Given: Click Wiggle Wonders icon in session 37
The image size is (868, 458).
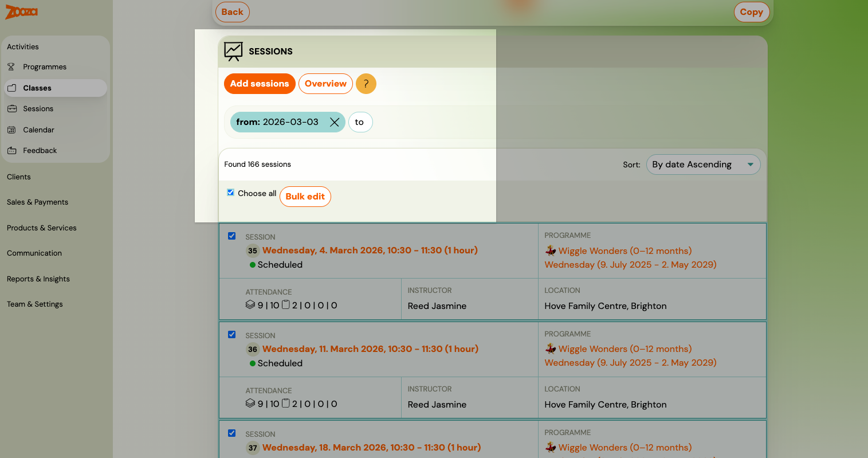Looking at the screenshot, I should [551, 447].
